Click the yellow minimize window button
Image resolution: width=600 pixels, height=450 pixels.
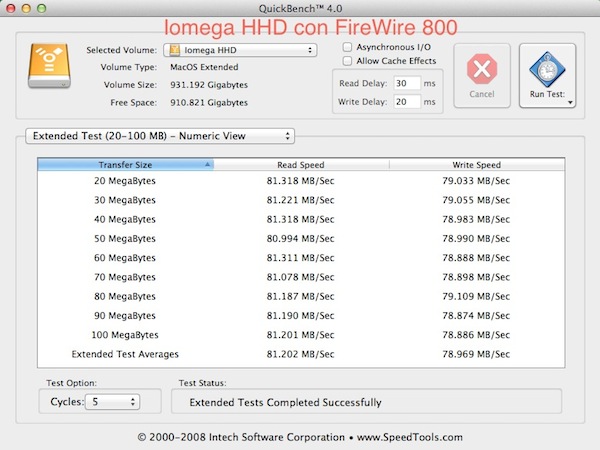point(26,8)
